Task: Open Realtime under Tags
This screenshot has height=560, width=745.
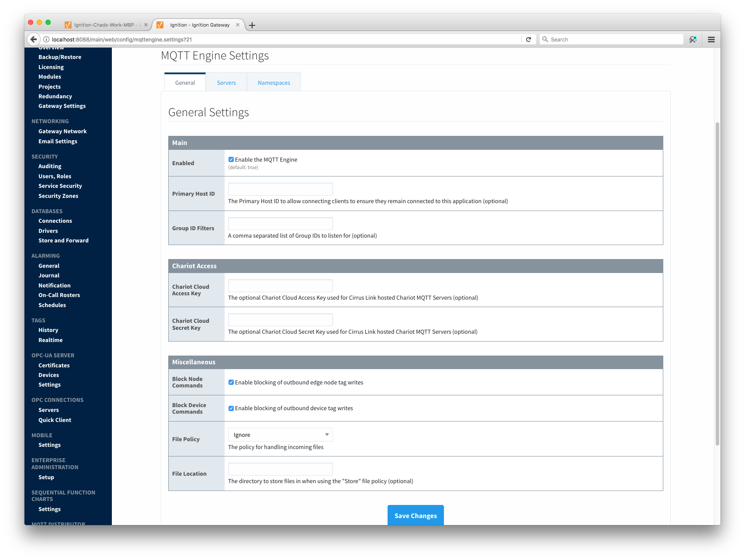Action: (x=50, y=340)
